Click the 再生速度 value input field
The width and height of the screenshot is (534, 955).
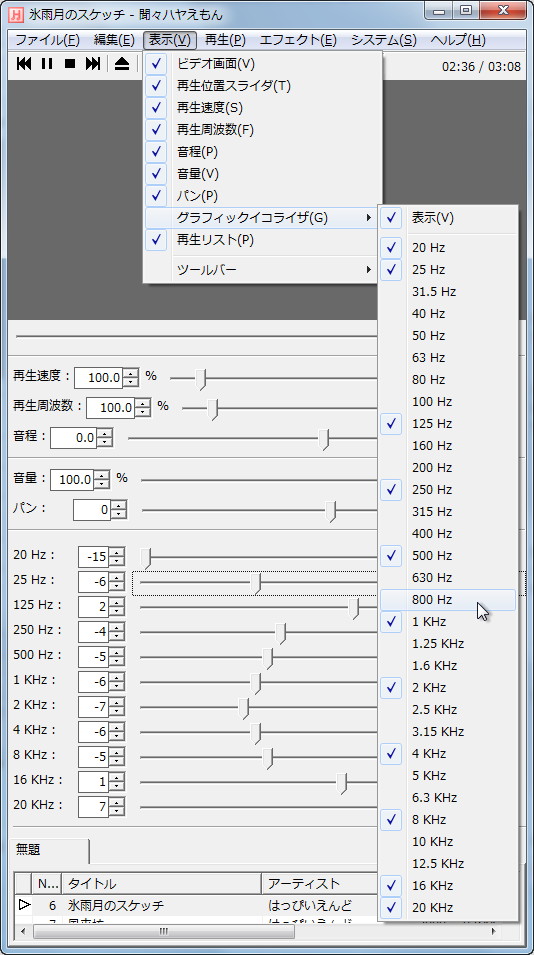tap(99, 378)
